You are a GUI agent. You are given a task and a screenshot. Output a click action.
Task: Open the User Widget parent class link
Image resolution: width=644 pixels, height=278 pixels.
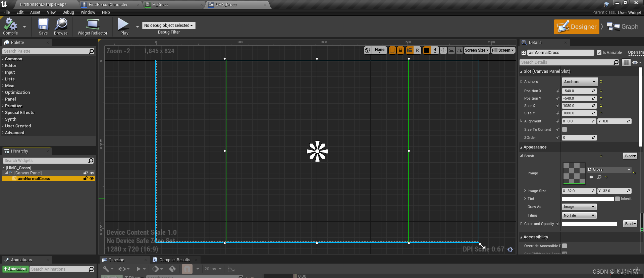[630, 13]
